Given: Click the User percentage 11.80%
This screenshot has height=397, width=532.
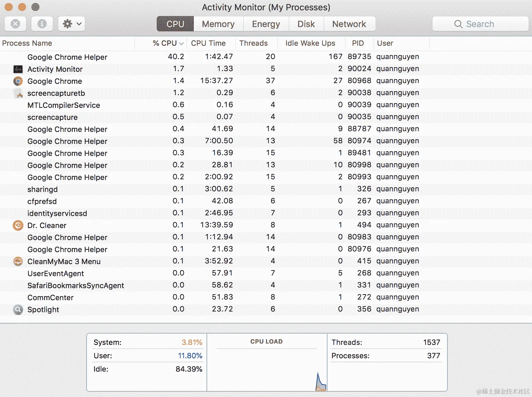Looking at the screenshot, I should tap(190, 356).
